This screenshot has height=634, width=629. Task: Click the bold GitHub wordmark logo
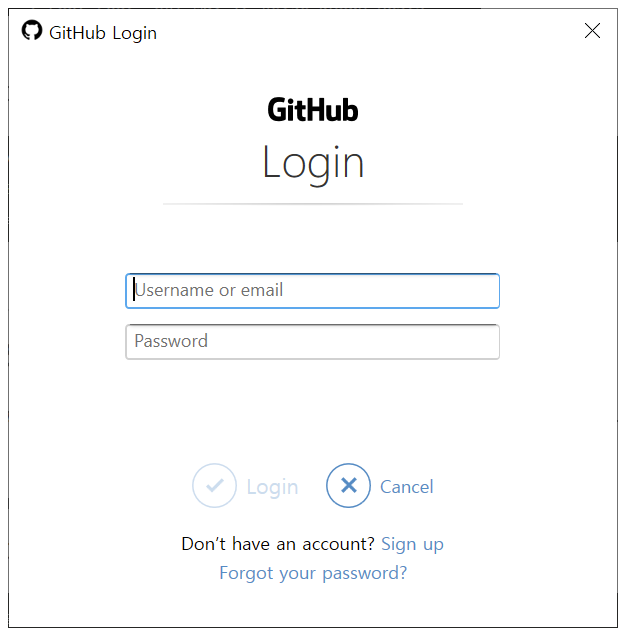(313, 110)
